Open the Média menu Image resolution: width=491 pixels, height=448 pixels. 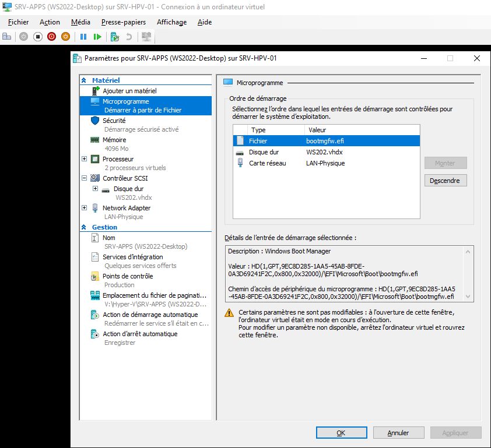80,22
